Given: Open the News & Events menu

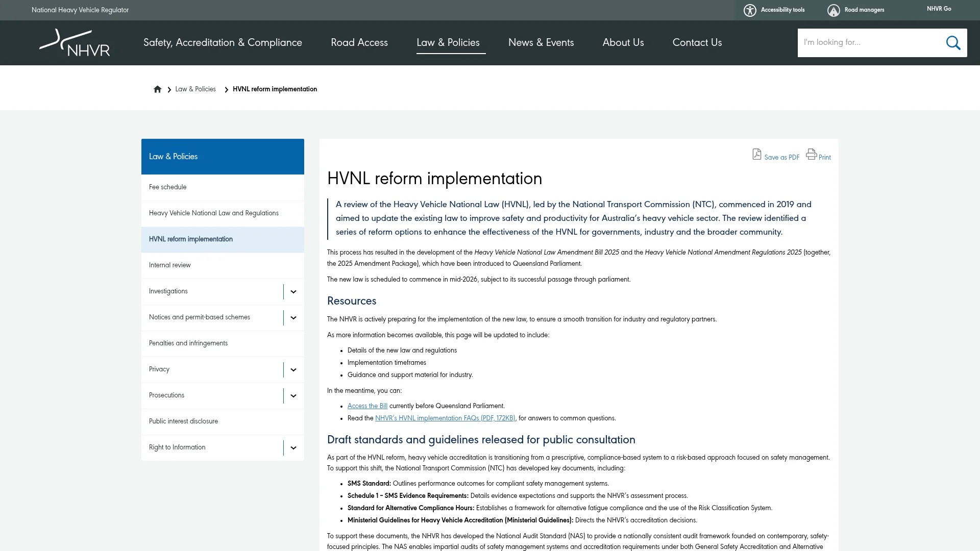Looking at the screenshot, I should click(x=541, y=43).
